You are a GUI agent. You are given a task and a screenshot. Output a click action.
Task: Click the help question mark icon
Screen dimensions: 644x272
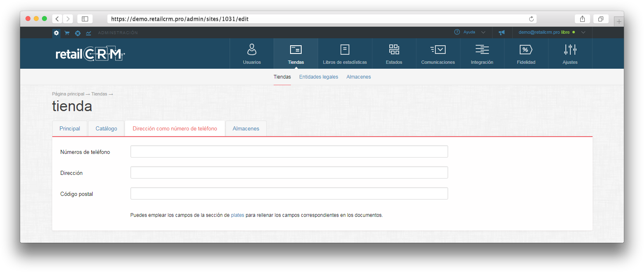[457, 32]
